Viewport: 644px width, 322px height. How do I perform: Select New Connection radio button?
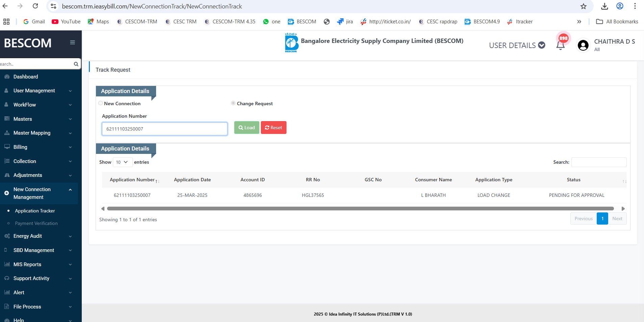(x=101, y=103)
